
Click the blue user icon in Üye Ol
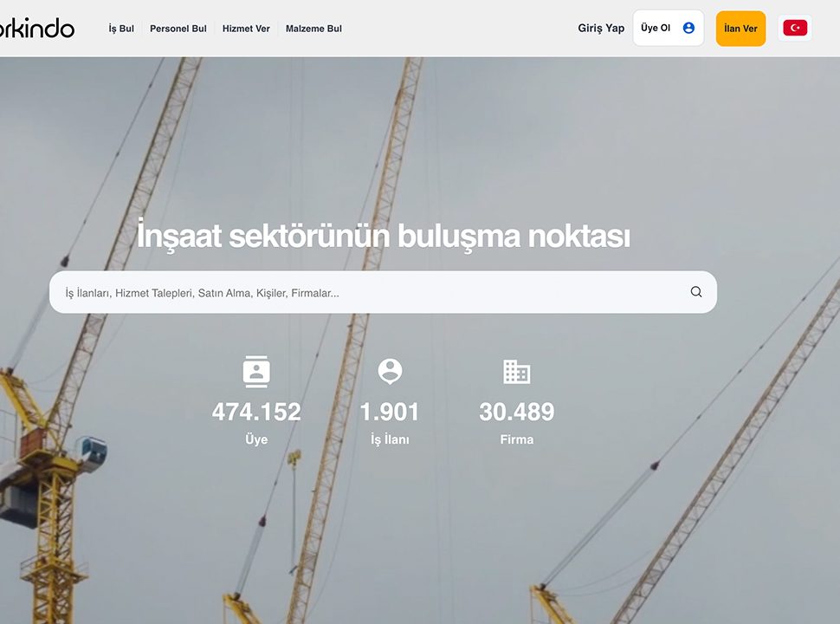tap(689, 28)
